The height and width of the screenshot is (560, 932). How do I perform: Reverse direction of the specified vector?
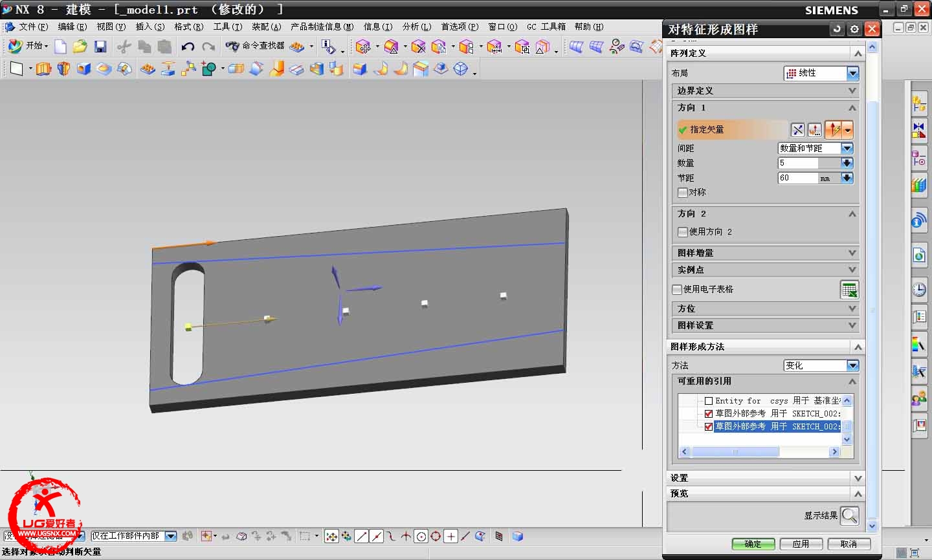point(798,130)
